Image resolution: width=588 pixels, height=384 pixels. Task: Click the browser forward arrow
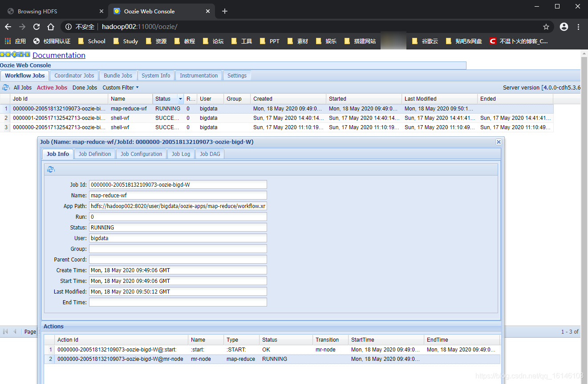point(22,27)
